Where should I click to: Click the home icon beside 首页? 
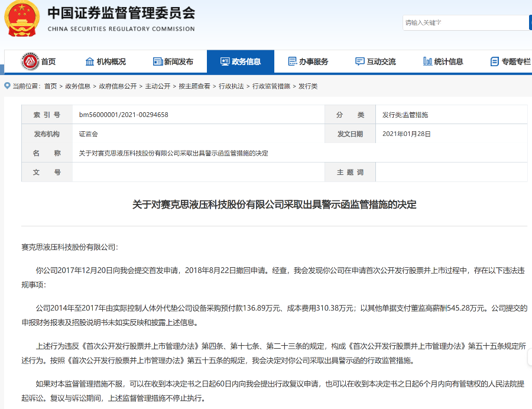30,61
